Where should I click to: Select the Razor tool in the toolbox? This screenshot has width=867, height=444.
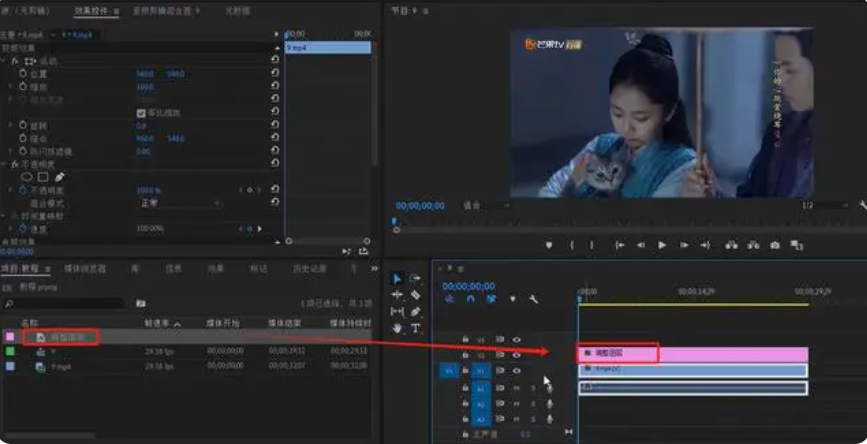point(415,295)
